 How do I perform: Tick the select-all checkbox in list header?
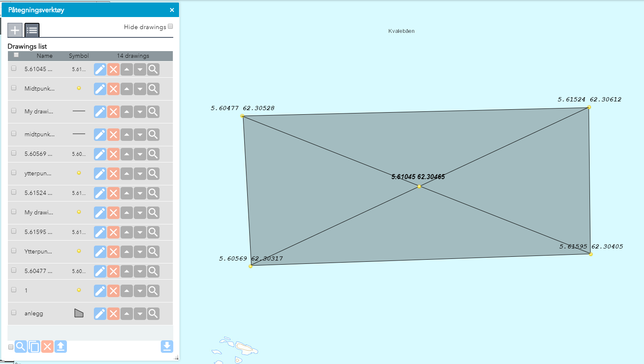16,55
